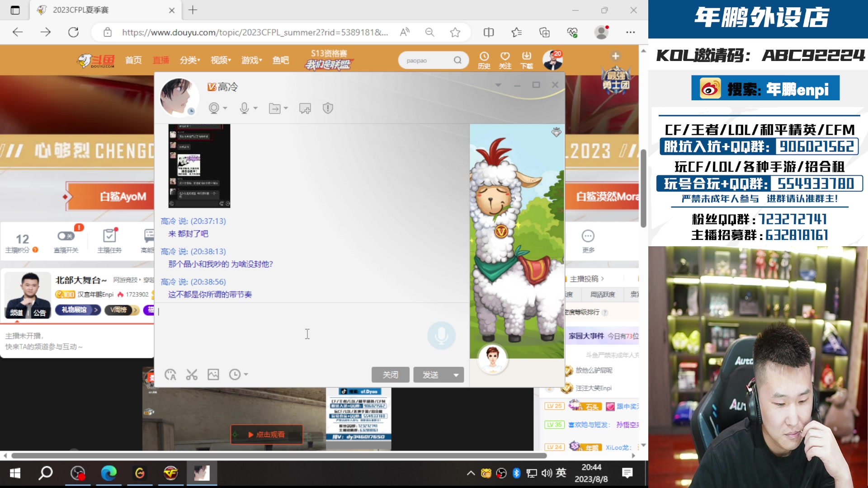Open the alpaca pet show settings icon
This screenshot has width=868, height=488.
(556, 132)
